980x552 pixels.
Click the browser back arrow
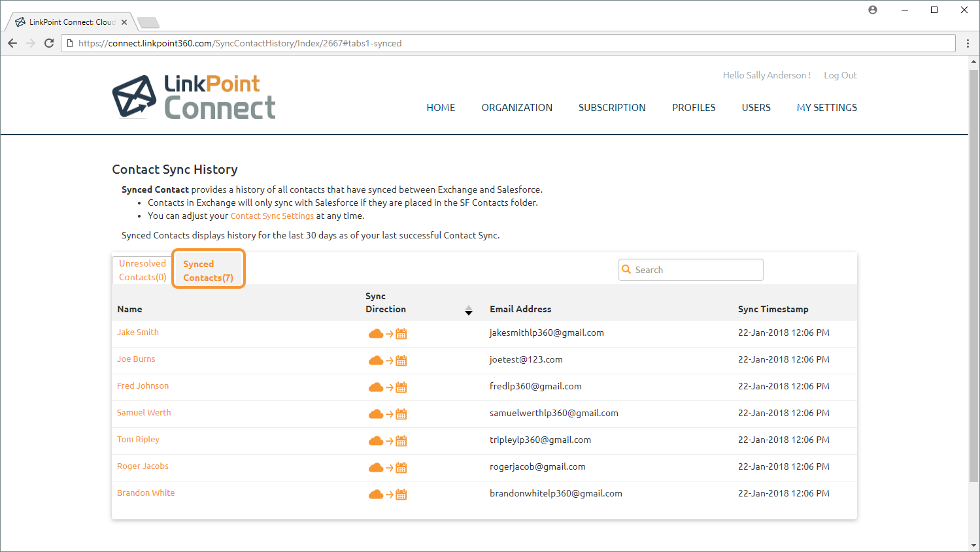pos(12,43)
